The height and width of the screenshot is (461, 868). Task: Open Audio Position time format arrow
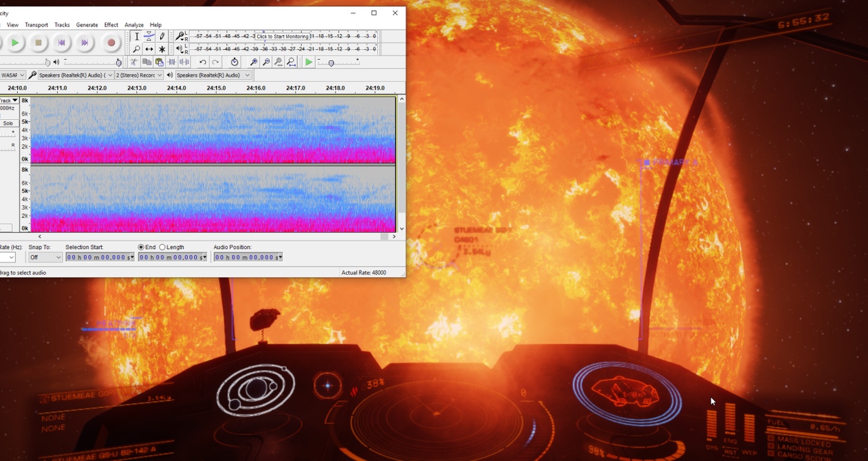(x=279, y=258)
